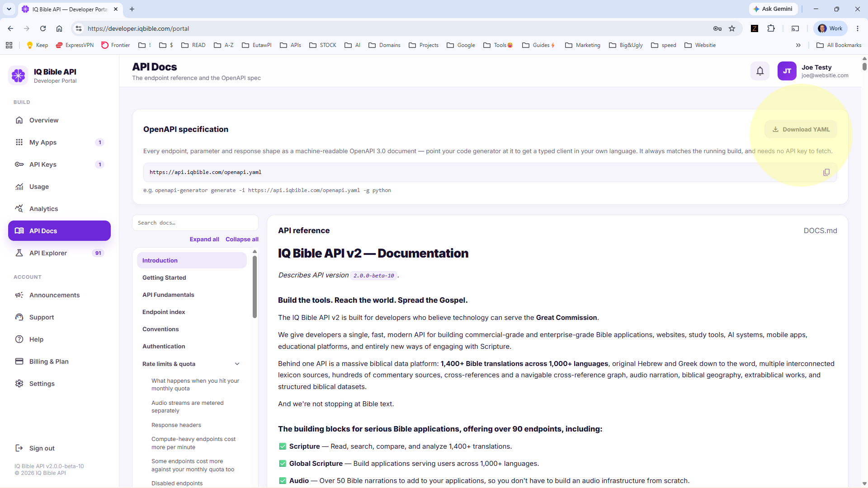
Task: Click Expand all
Action: coord(204,239)
